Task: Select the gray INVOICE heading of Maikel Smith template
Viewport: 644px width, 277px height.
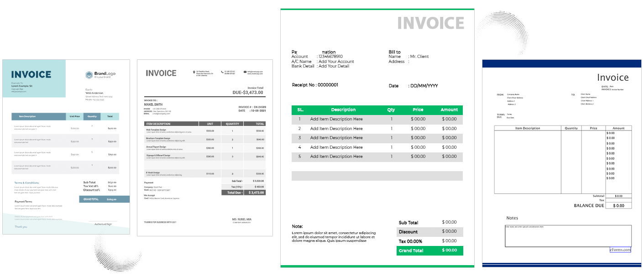Action: pos(161,73)
